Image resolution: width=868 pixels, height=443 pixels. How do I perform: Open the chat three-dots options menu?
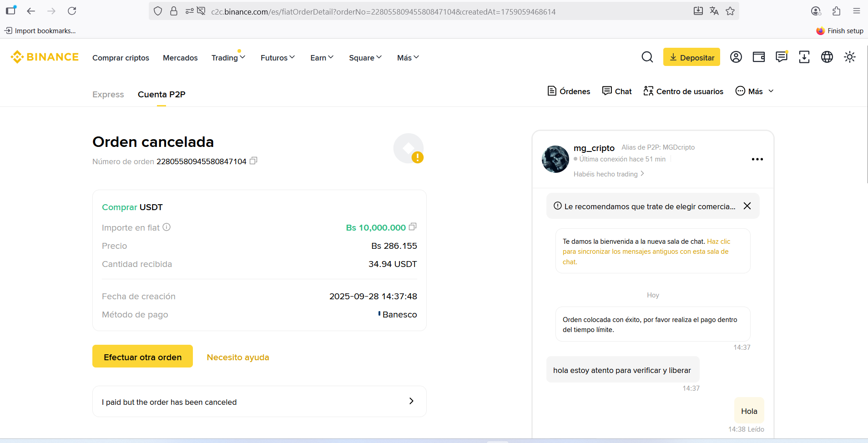[x=757, y=159]
